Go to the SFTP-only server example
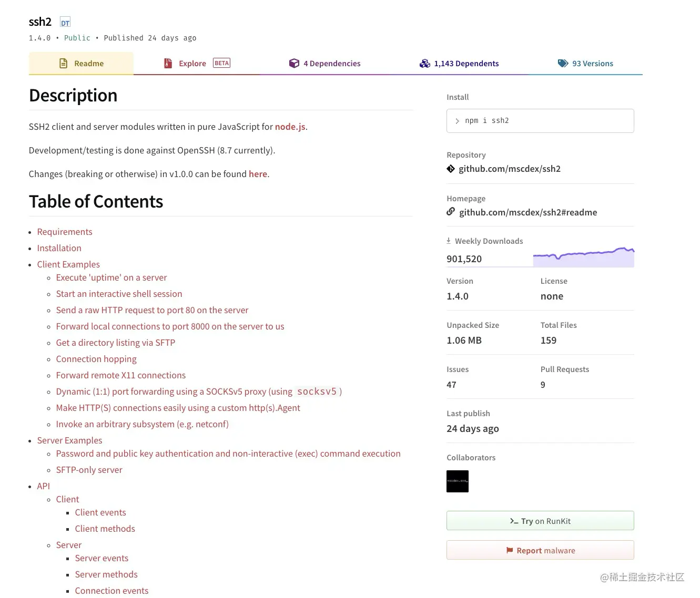 [x=89, y=470]
